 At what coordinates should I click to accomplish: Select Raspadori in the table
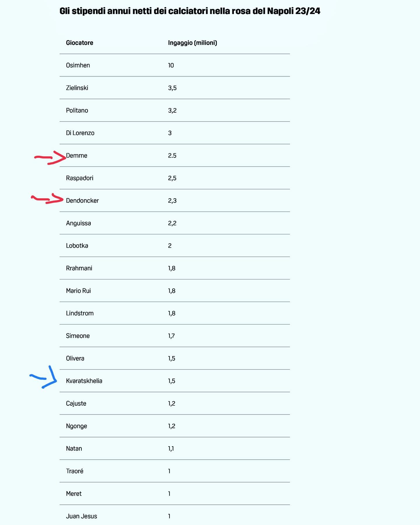(x=80, y=178)
